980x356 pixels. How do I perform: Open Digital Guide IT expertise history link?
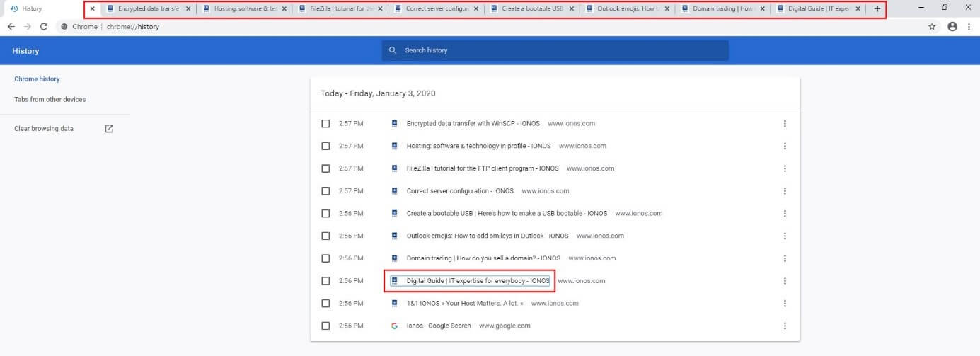tap(478, 281)
